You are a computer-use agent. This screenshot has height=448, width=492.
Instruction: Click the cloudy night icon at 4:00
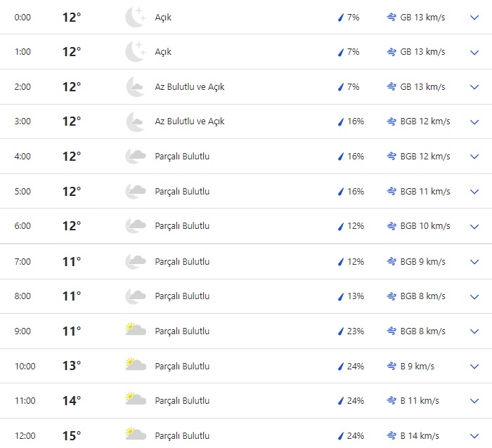tap(135, 157)
